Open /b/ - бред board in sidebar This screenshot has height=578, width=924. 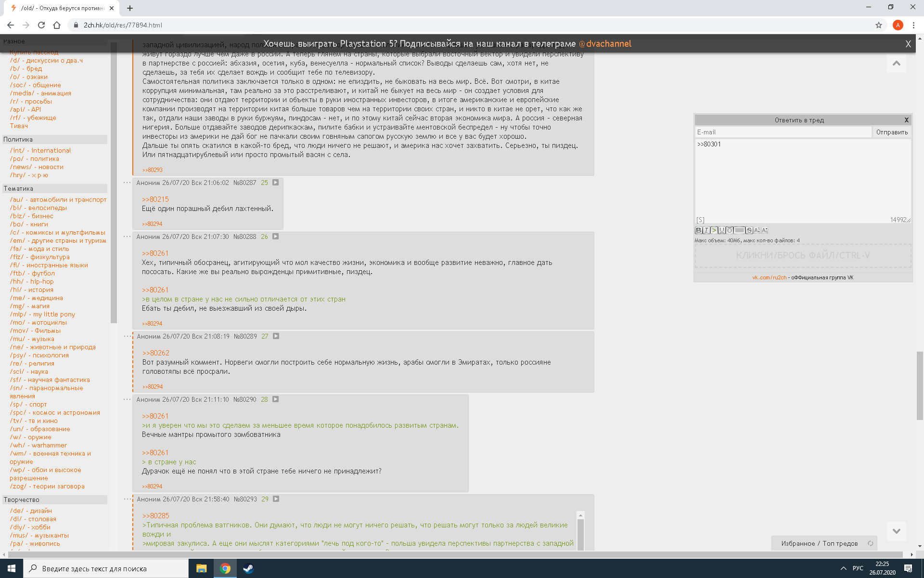coord(26,68)
